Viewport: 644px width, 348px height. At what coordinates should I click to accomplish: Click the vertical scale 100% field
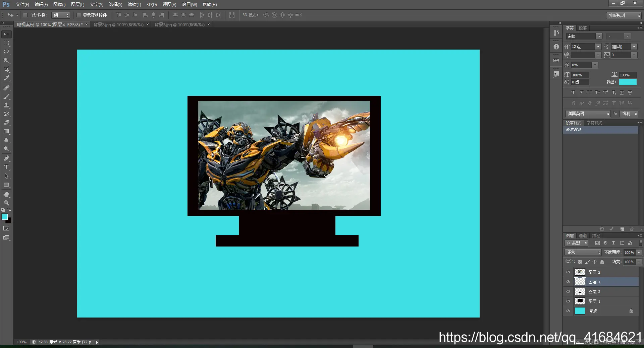pos(580,75)
